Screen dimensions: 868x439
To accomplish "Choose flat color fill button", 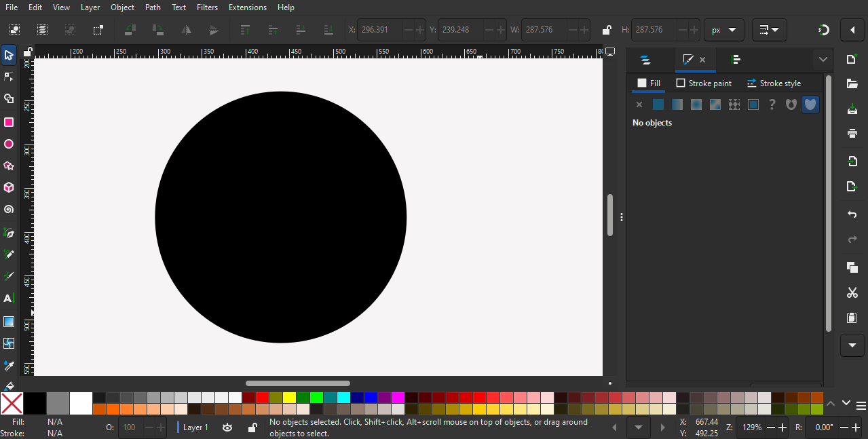I will point(658,104).
